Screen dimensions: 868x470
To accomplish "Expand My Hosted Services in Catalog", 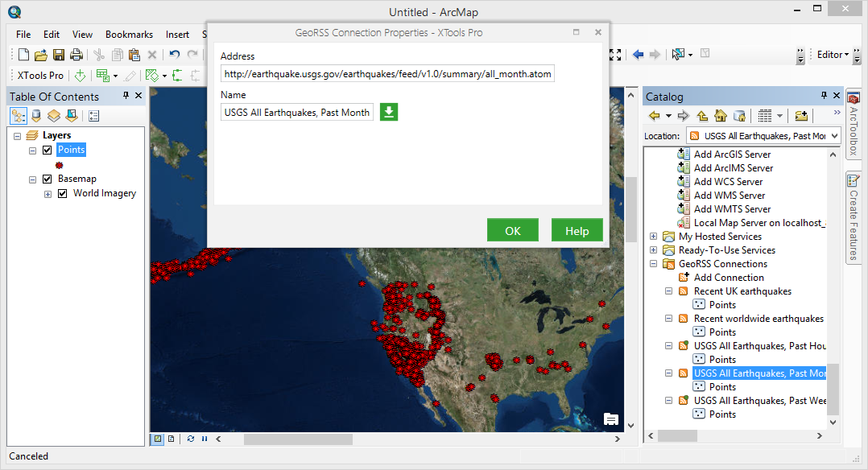I will (x=653, y=237).
